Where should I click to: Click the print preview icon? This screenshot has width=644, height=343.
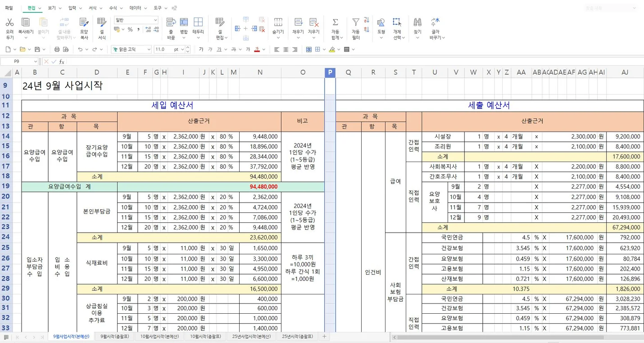click(66, 50)
